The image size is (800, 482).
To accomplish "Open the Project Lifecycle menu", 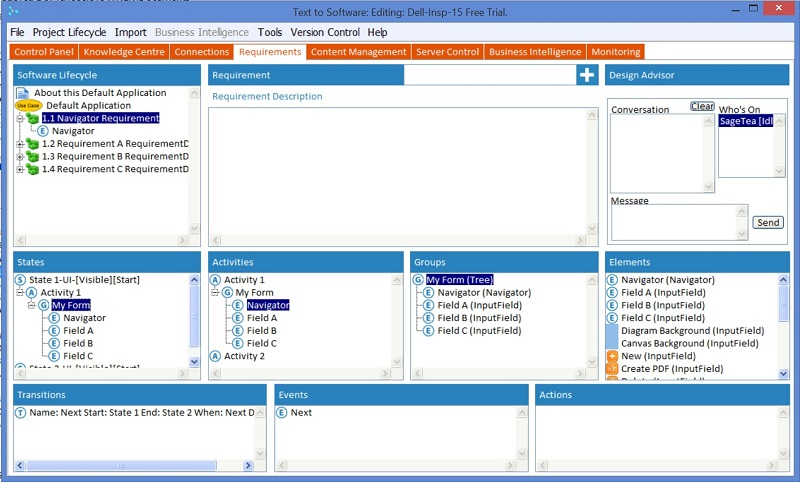I will pos(69,32).
